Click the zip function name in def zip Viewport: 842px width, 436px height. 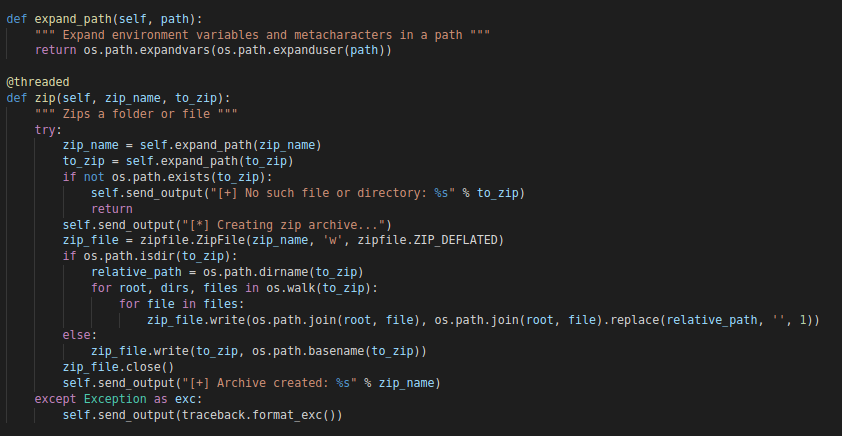click(45, 98)
